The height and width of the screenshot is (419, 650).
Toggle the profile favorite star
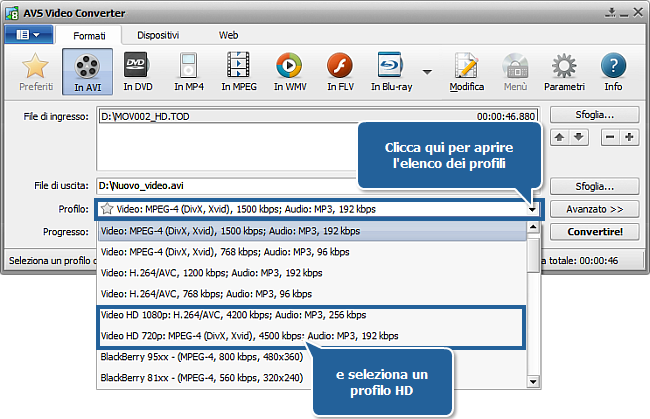pyautogui.click(x=107, y=209)
